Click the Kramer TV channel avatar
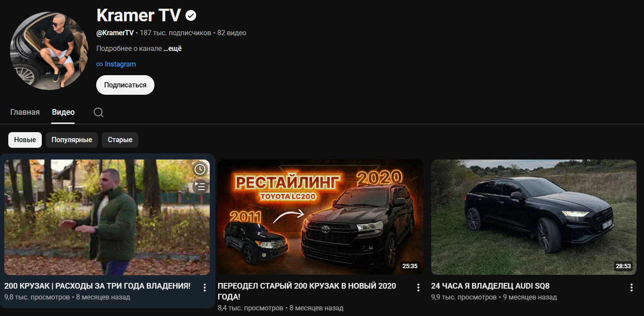This screenshot has width=644, height=316. [49, 51]
